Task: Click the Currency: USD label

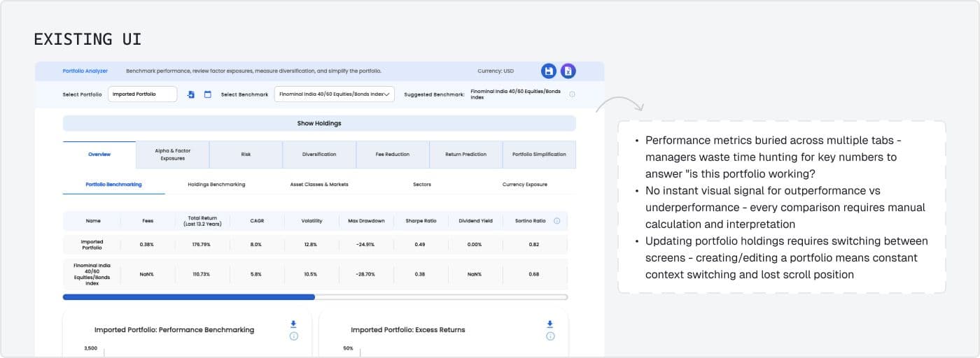Action: coord(496,71)
